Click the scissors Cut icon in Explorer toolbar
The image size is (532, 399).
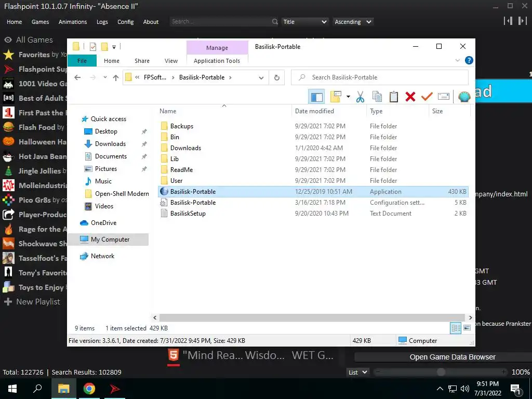click(x=360, y=97)
